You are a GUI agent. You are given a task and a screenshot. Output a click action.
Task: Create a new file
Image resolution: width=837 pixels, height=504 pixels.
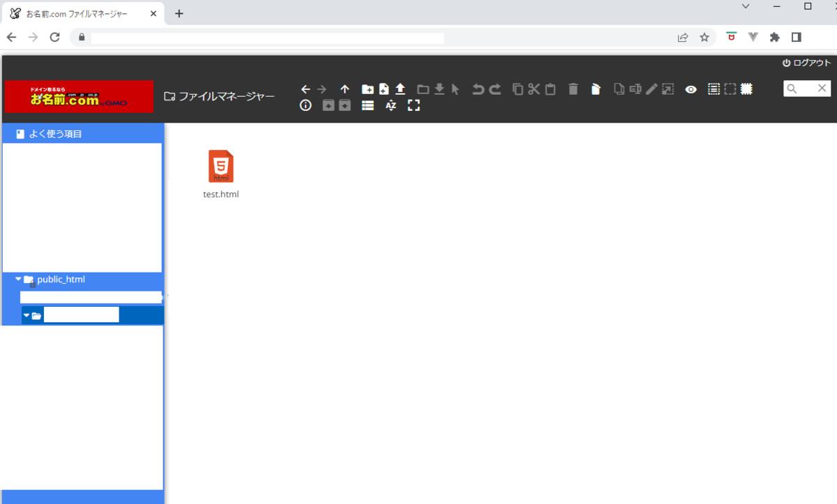pos(384,89)
